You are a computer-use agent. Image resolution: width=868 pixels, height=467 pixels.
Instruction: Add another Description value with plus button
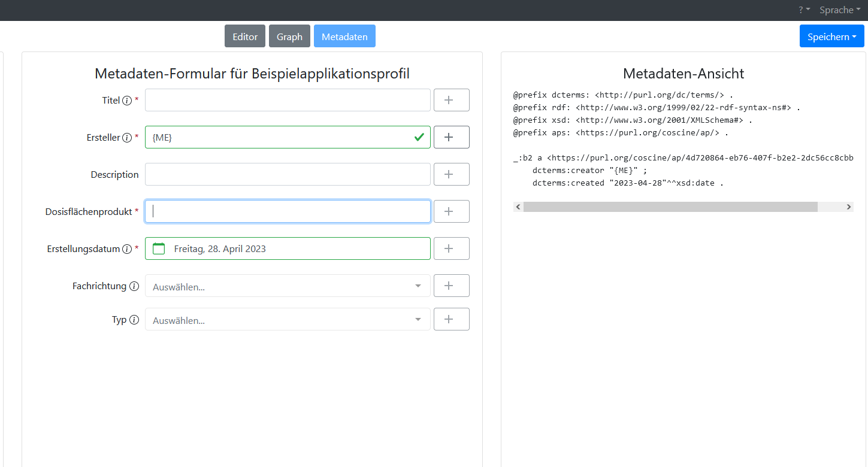click(451, 174)
